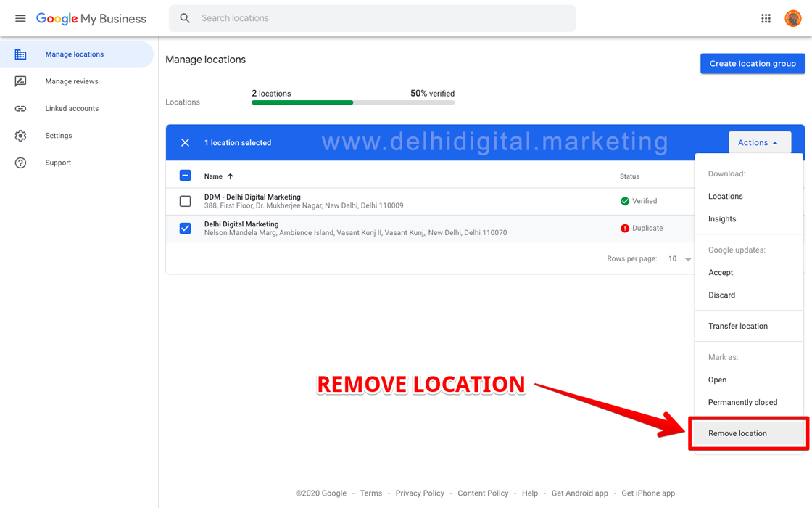Viewport: 812px width, 508px height.
Task: Choose Remove location from the Actions menu
Action: coord(737,433)
